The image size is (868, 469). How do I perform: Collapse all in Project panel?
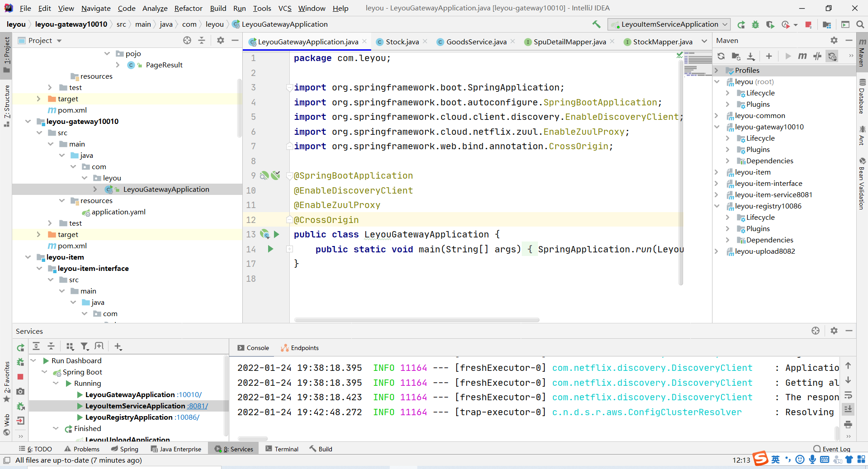coord(202,40)
